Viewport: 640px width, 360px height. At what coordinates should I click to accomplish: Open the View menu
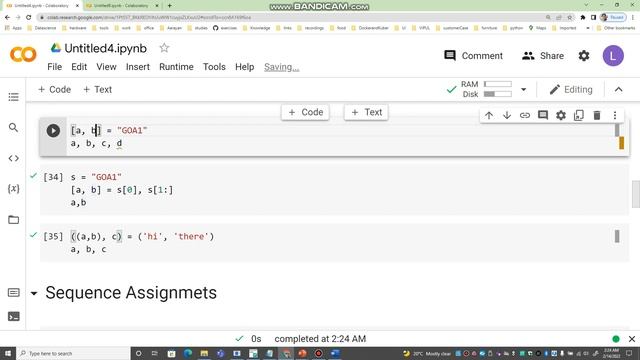[x=106, y=67]
